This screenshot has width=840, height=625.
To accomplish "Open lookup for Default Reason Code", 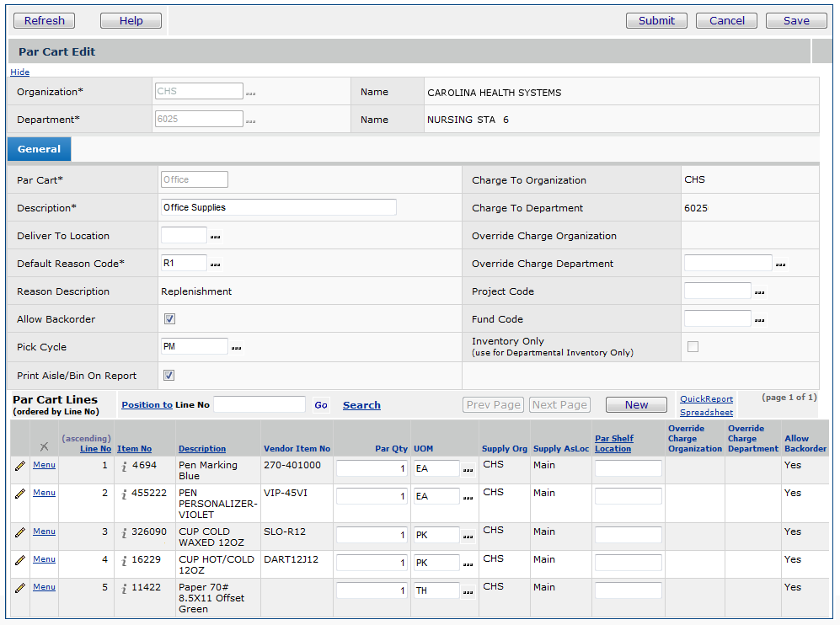I will point(216,264).
